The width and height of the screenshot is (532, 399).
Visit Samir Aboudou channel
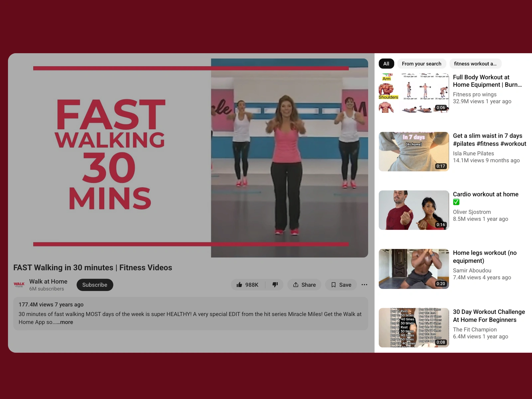click(472, 270)
